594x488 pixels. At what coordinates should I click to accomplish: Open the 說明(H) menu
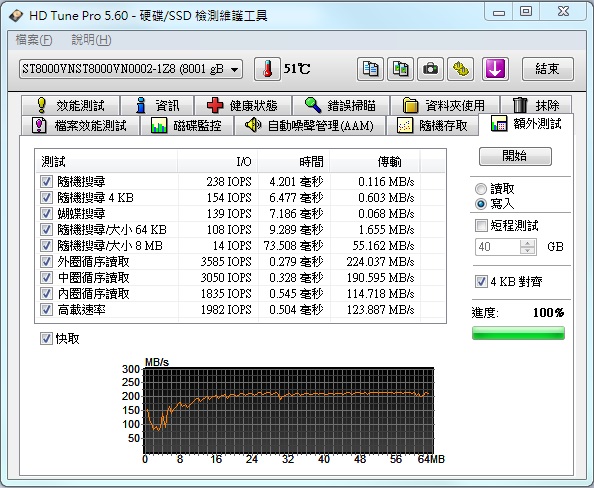pos(91,40)
